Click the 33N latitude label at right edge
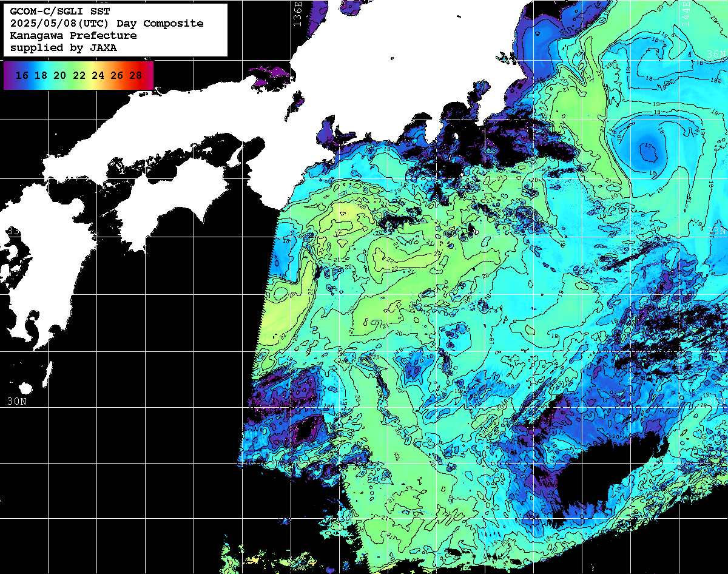 click(718, 231)
